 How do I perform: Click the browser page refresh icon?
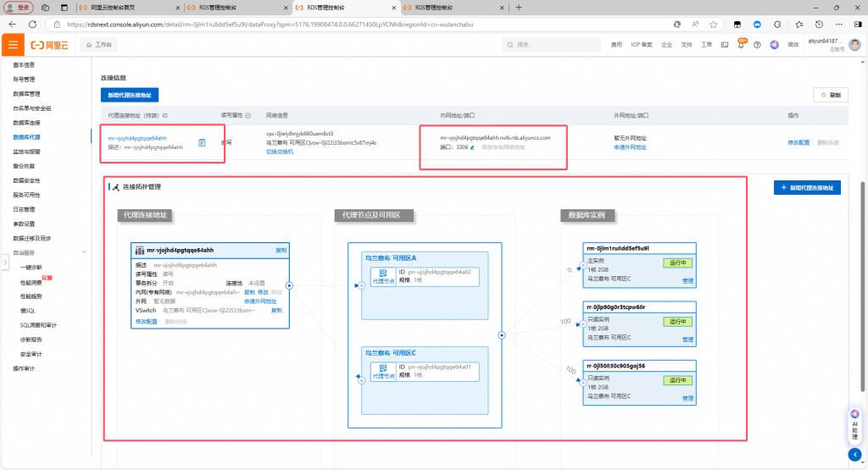click(34, 25)
